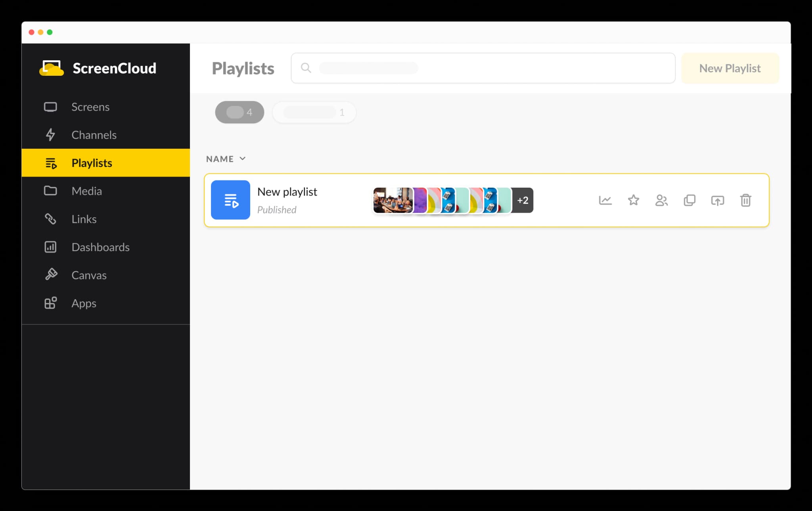Click the publish/send to screen icon on New playlist

(717, 200)
